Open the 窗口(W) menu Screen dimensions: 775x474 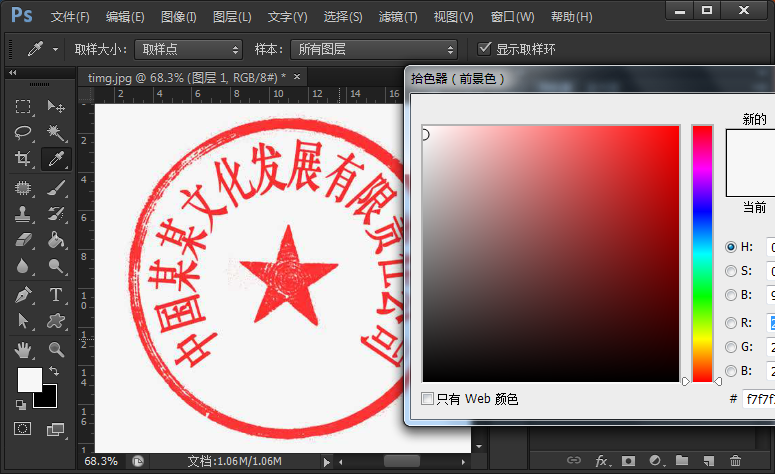[513, 17]
